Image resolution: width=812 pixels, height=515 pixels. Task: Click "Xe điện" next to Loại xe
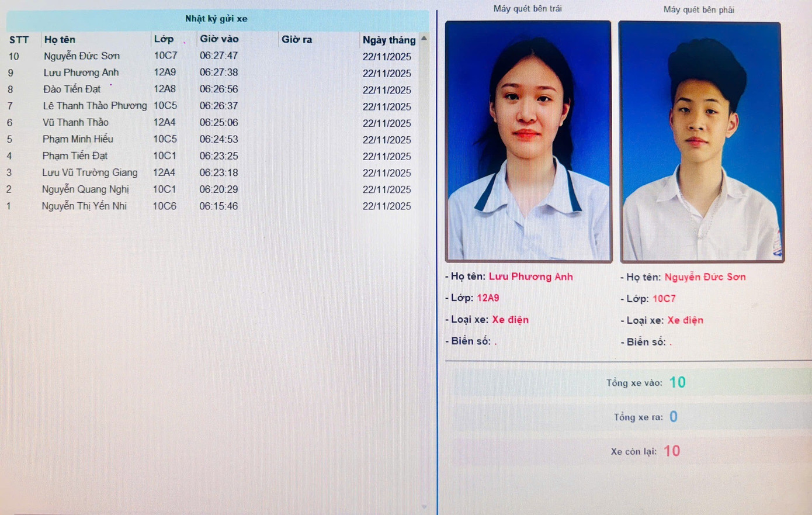tap(509, 319)
